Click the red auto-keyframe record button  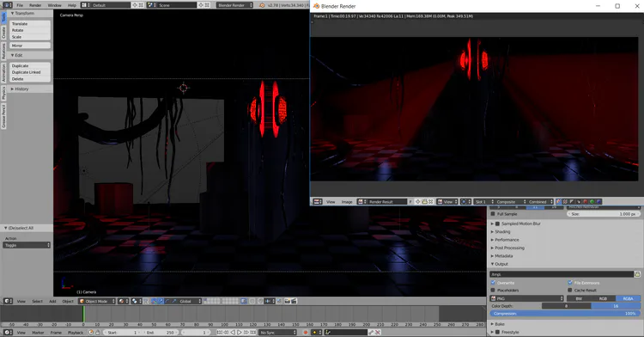tap(306, 333)
